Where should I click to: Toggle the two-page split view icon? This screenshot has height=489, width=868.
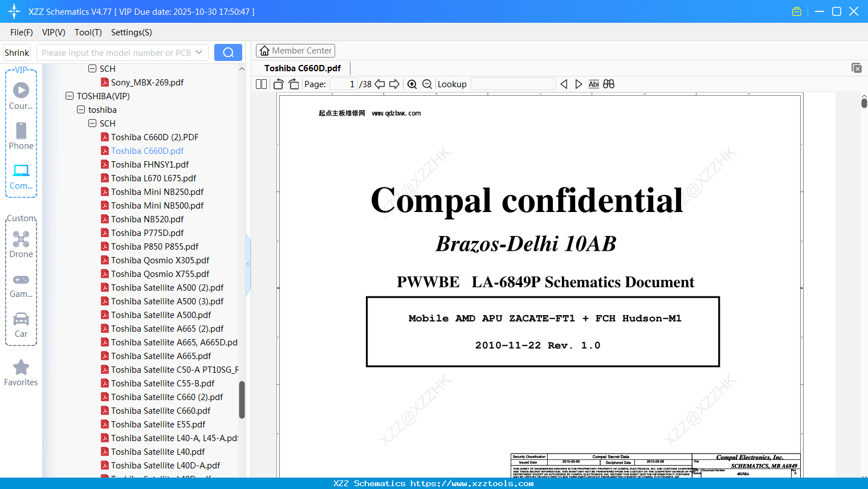tap(261, 84)
